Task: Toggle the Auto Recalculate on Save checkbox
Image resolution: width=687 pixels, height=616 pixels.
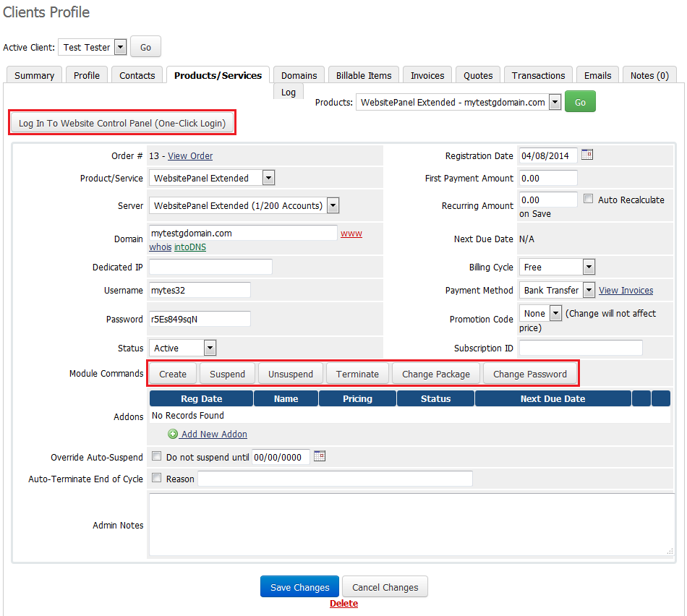Action: [589, 199]
